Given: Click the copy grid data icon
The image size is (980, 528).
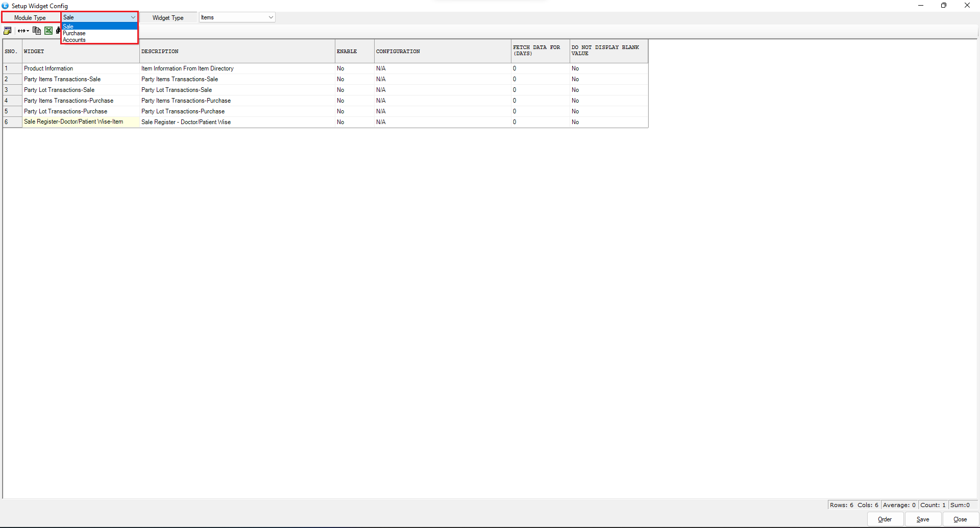Looking at the screenshot, I should coord(36,31).
